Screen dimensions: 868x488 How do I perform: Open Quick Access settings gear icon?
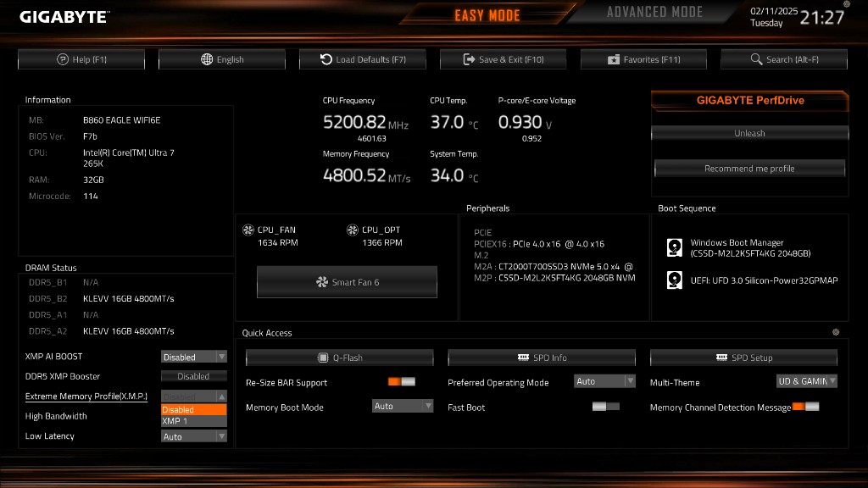point(836,332)
